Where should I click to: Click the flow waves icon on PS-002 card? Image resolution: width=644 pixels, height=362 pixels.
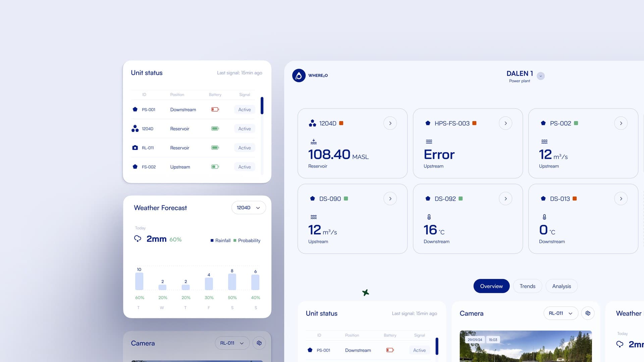tap(544, 141)
